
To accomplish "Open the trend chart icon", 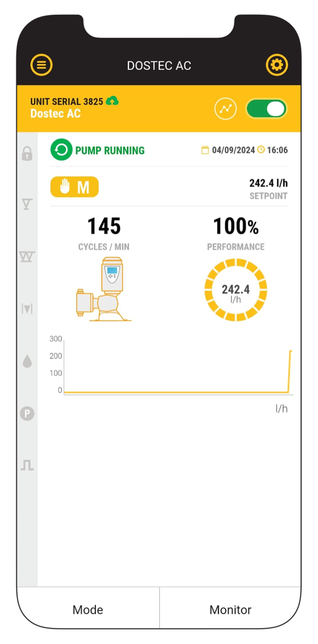I will 225,109.
